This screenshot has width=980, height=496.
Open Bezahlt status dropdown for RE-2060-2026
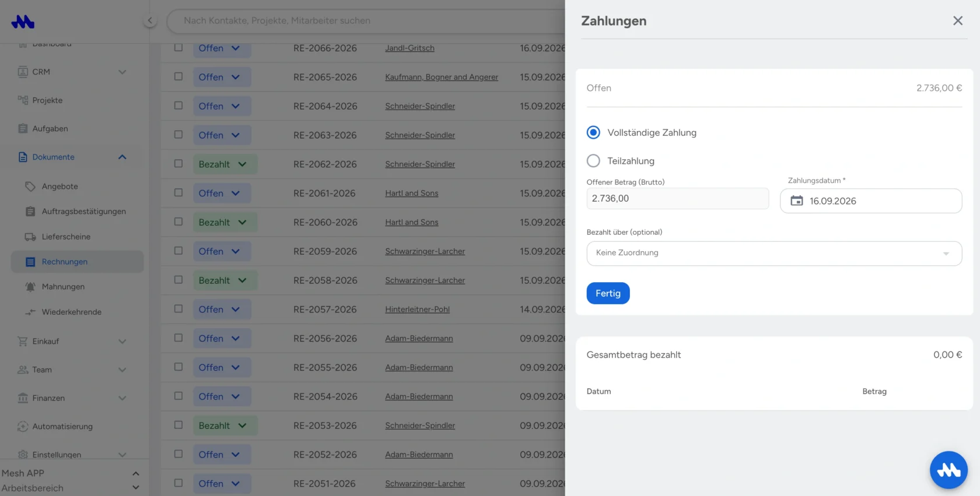tap(225, 222)
